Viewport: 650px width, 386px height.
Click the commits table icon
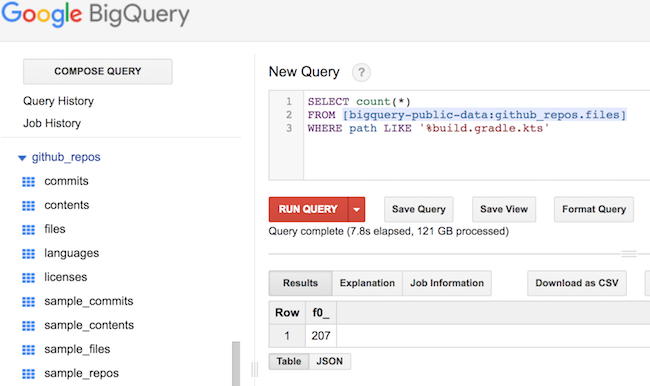[x=28, y=182]
